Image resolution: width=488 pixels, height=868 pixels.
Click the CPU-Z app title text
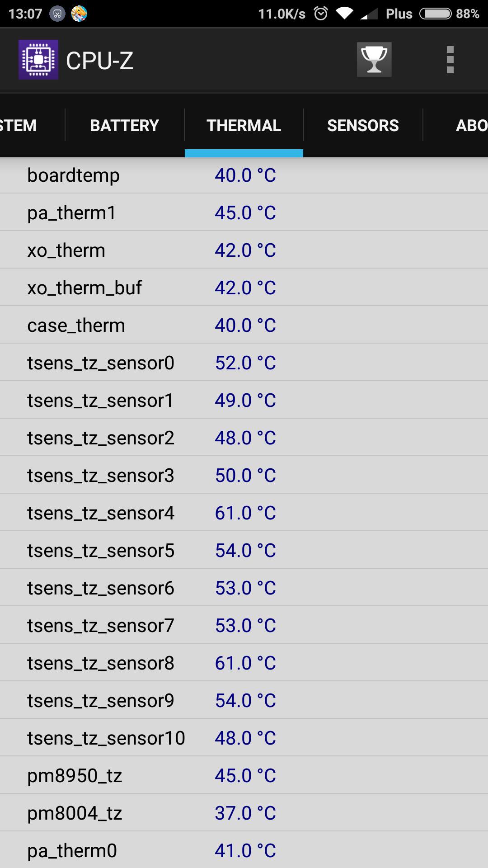tap(99, 61)
